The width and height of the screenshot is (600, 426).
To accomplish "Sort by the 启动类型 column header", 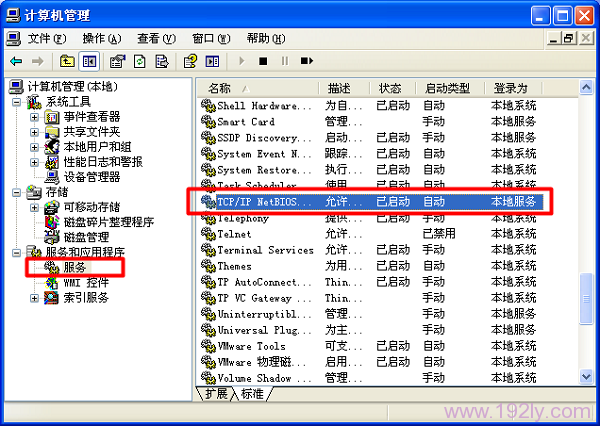I will coord(450,88).
